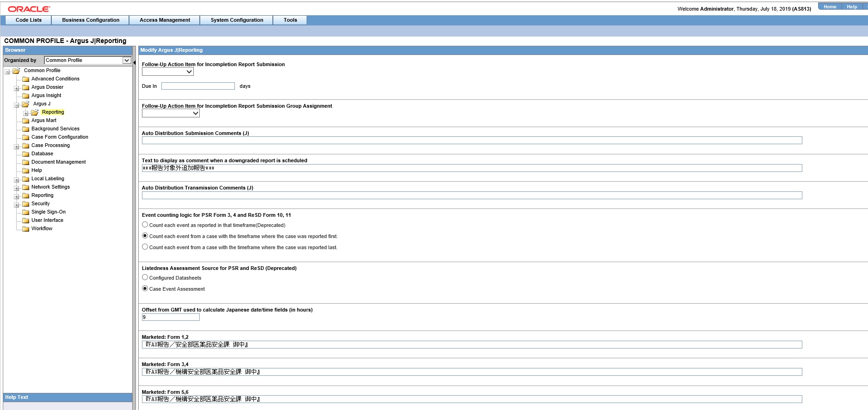Click the Network Settings folder icon

coord(26,187)
